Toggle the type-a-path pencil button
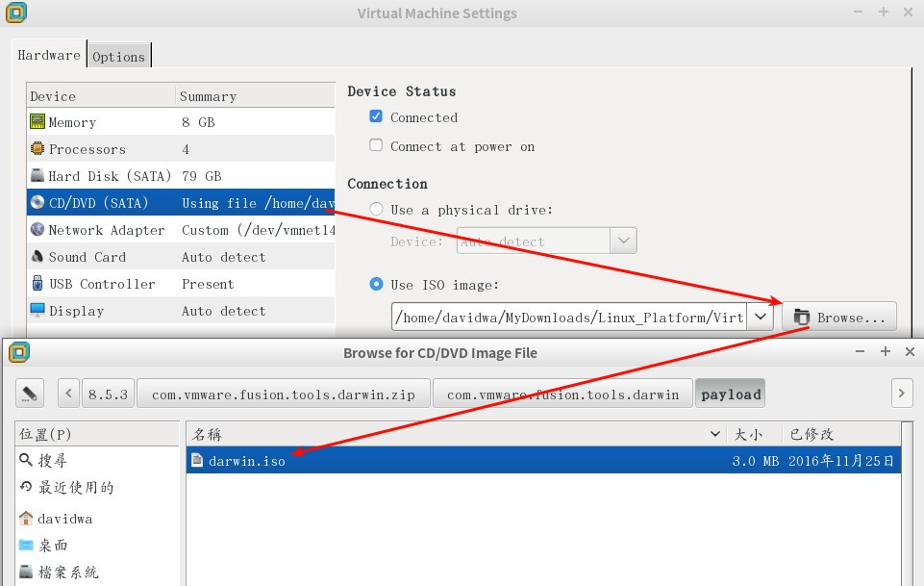 tap(30, 394)
